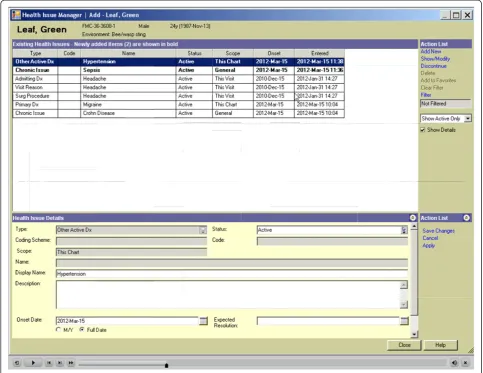Close the player bar with the X icon
This screenshot has width=483, height=373.
(x=465, y=363)
